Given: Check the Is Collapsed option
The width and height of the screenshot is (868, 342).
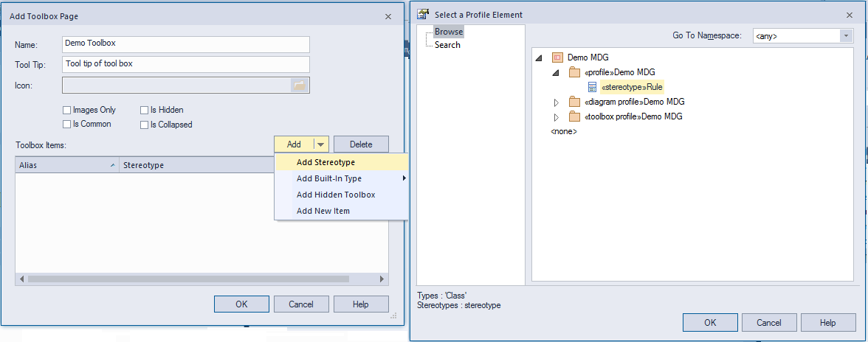Looking at the screenshot, I should coord(145,125).
